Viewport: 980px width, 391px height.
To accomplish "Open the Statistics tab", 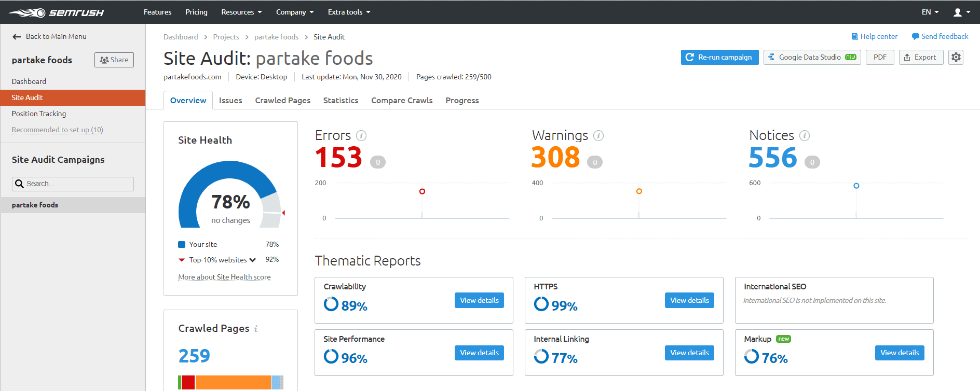I will [x=341, y=101].
